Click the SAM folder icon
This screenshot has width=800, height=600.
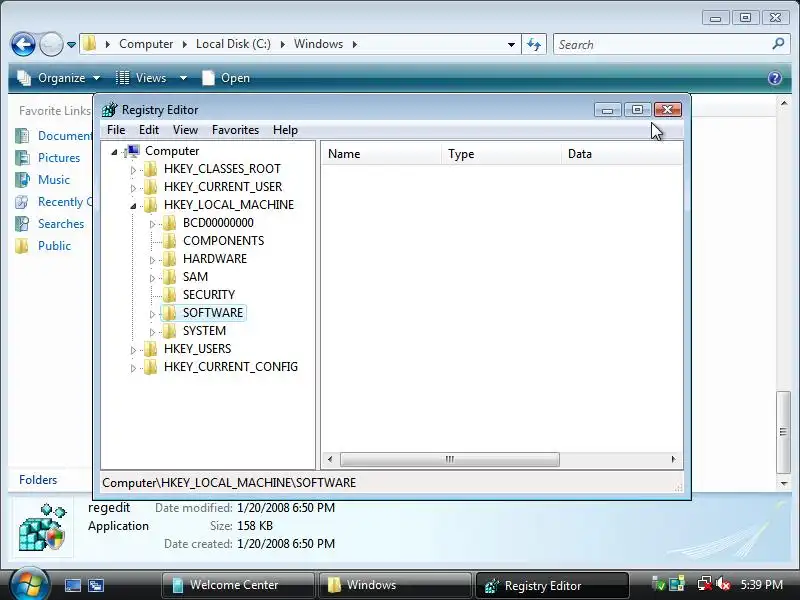click(169, 277)
